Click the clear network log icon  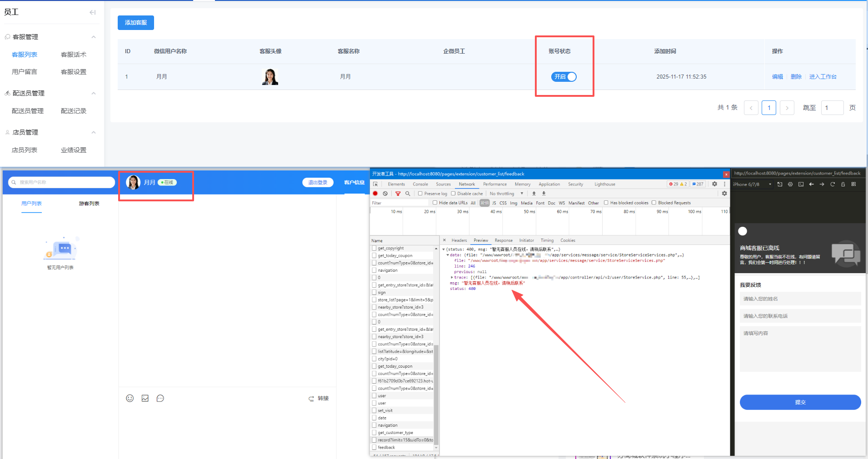click(x=385, y=194)
